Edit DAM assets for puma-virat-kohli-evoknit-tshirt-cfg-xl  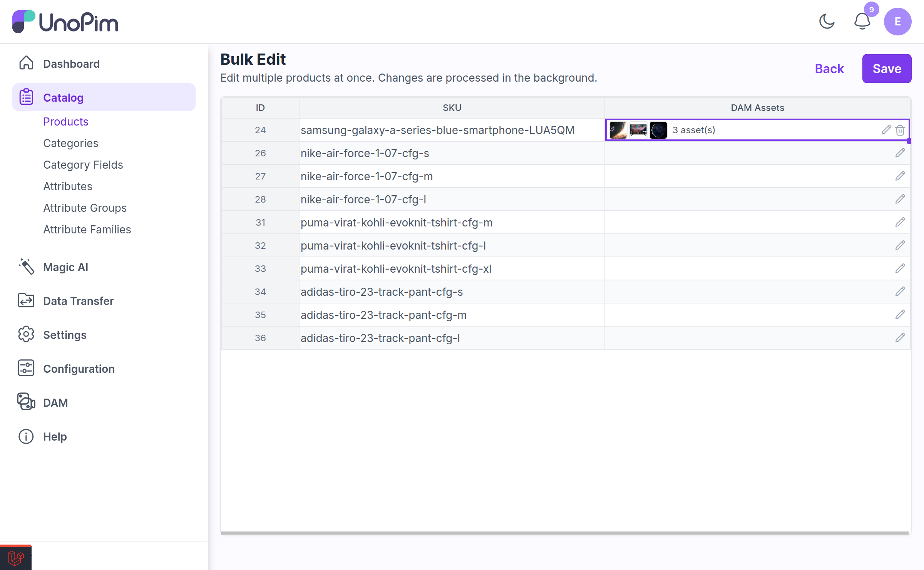[900, 268]
